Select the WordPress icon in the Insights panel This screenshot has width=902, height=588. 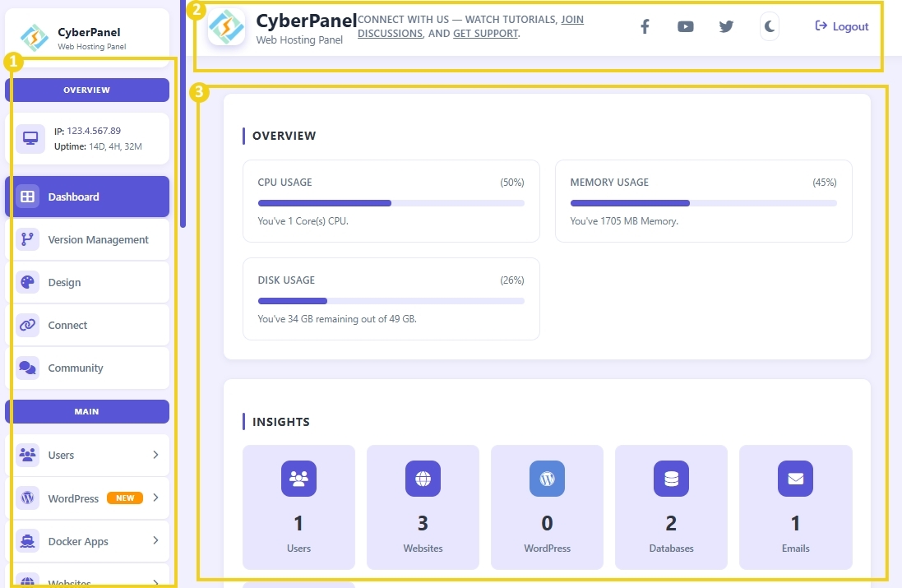547,479
